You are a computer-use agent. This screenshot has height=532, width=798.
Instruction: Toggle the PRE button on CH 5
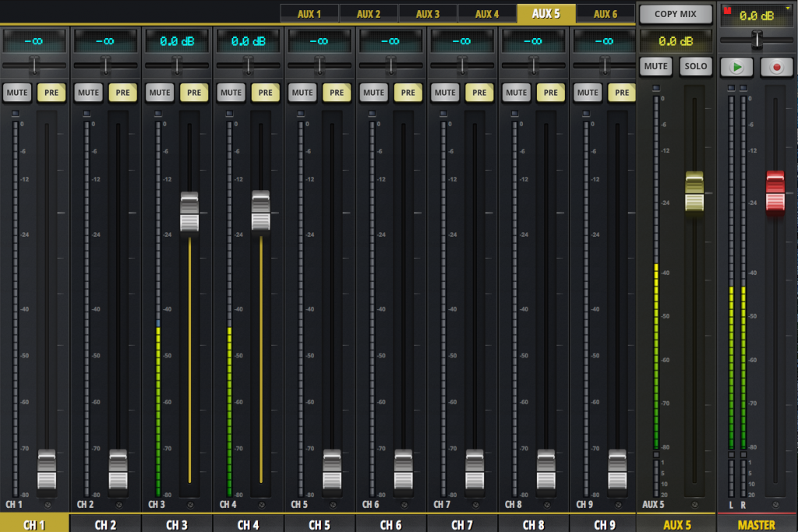[337, 93]
